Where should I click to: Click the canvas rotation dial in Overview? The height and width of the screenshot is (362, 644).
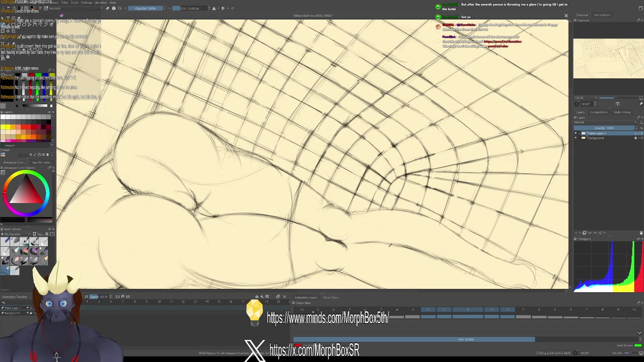click(577, 104)
